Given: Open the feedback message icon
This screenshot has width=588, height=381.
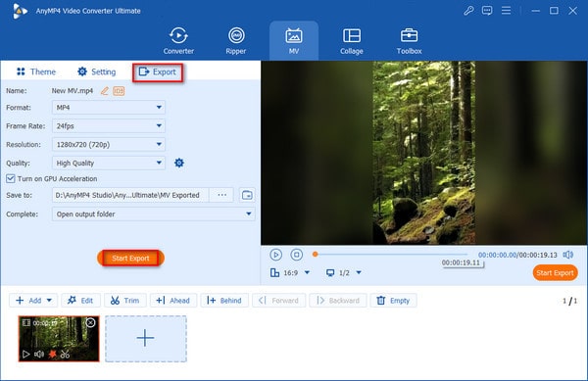Looking at the screenshot, I should click(487, 11).
